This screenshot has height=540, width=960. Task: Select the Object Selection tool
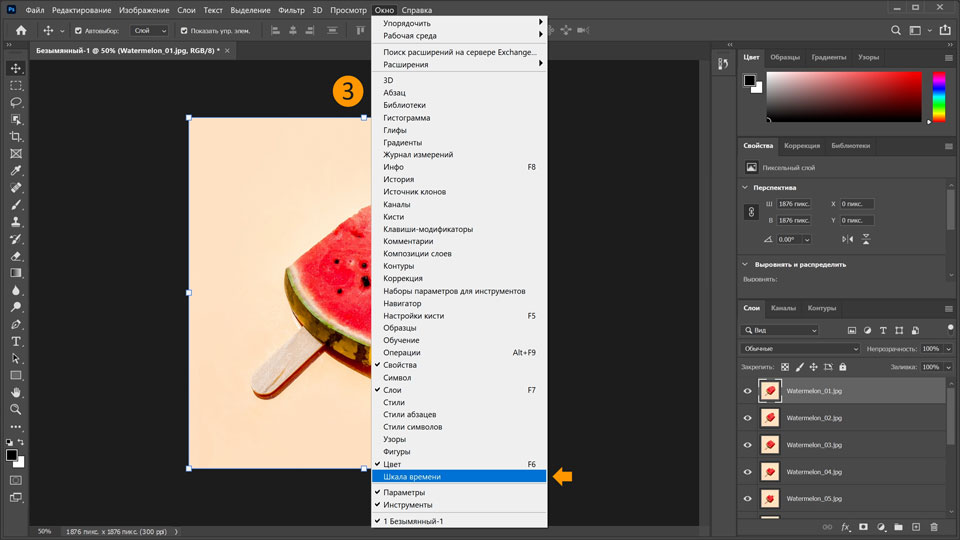coord(16,119)
